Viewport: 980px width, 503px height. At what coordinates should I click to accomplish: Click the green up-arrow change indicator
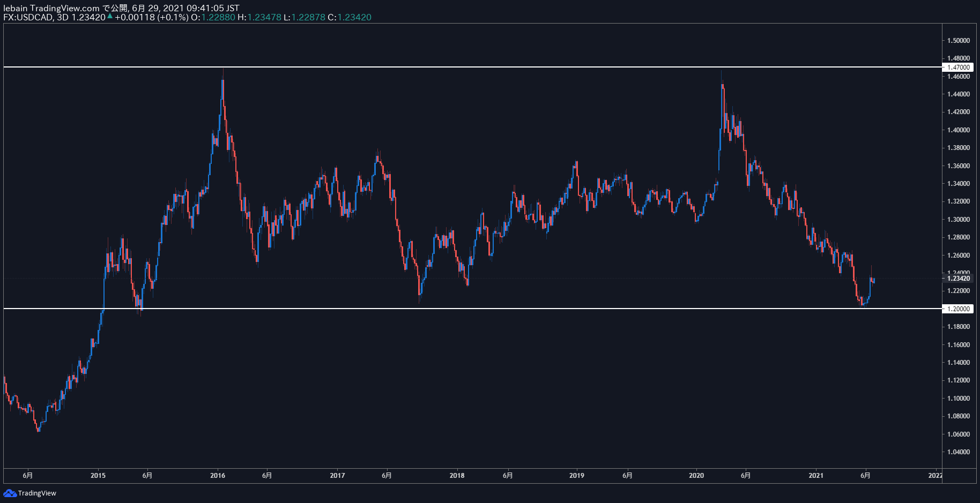(x=110, y=16)
